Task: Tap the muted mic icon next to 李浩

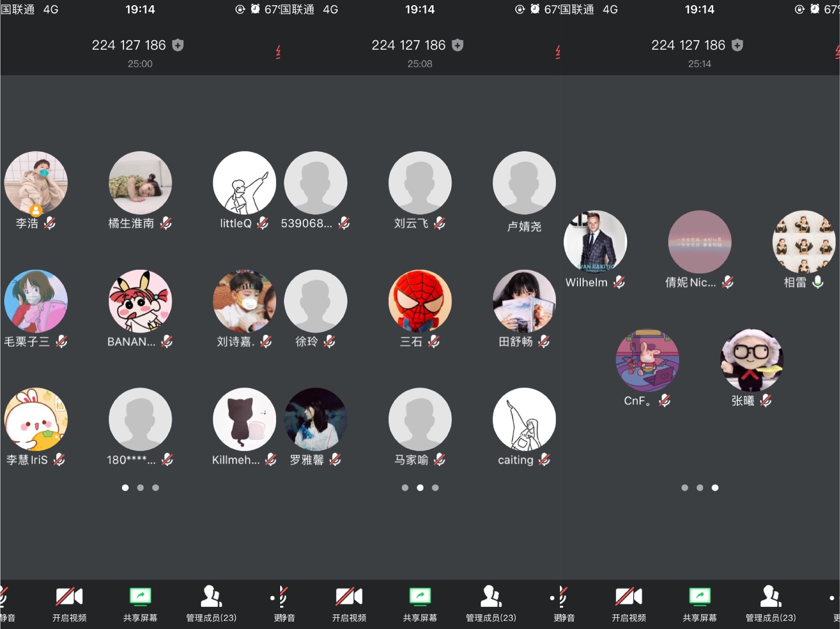Action: coord(50,223)
